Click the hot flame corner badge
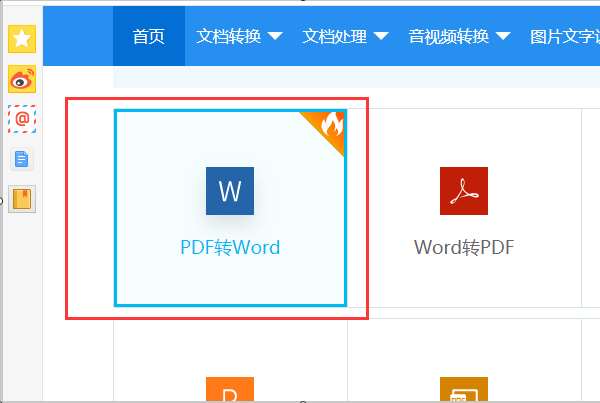Viewport: 600px width, 403px height. pos(327,128)
